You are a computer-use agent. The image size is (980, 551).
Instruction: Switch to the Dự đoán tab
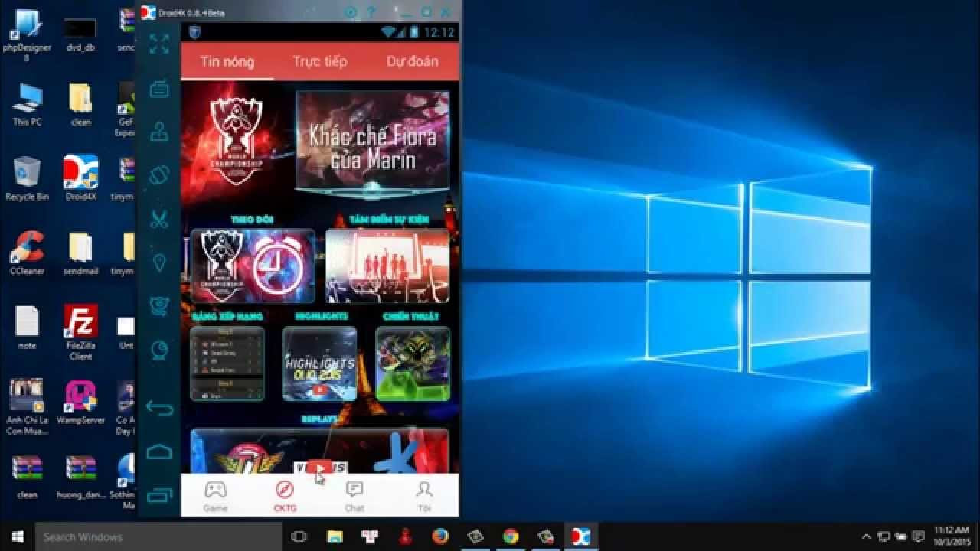click(x=413, y=62)
